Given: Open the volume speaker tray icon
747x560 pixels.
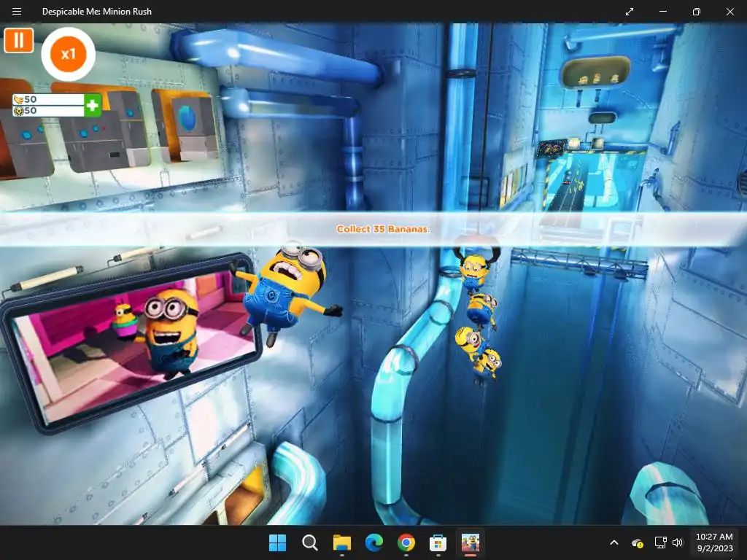Looking at the screenshot, I should coord(678,542).
